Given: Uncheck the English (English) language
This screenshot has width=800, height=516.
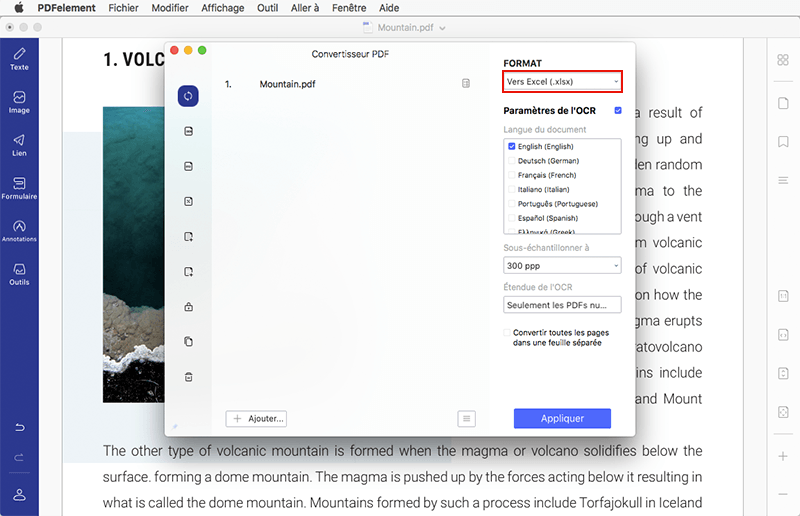Looking at the screenshot, I should (512, 146).
